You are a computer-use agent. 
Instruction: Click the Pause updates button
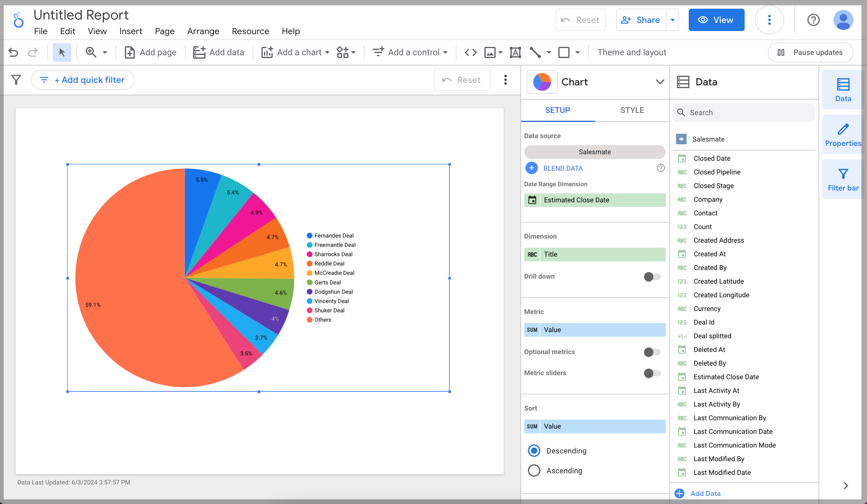coord(810,52)
